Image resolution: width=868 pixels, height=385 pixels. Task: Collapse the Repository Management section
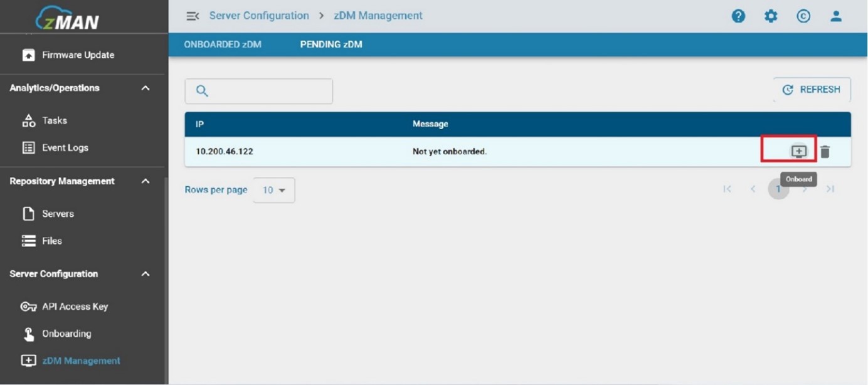coord(146,181)
